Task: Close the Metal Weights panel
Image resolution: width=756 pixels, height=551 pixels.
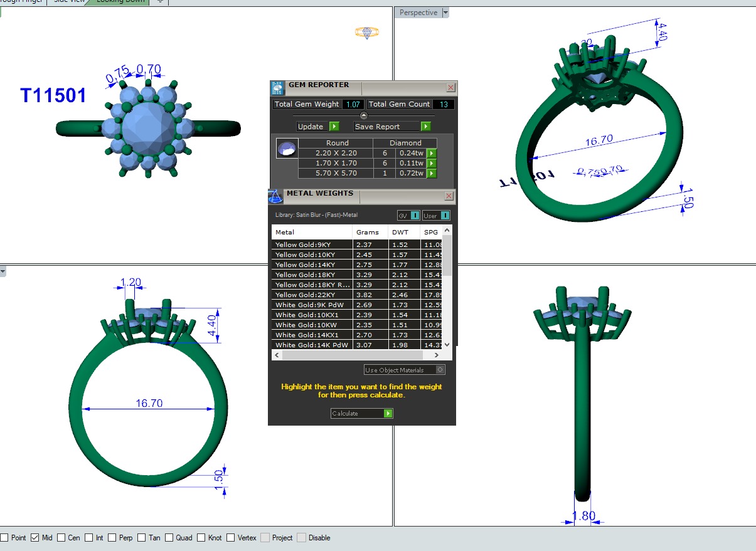Action: click(x=449, y=196)
